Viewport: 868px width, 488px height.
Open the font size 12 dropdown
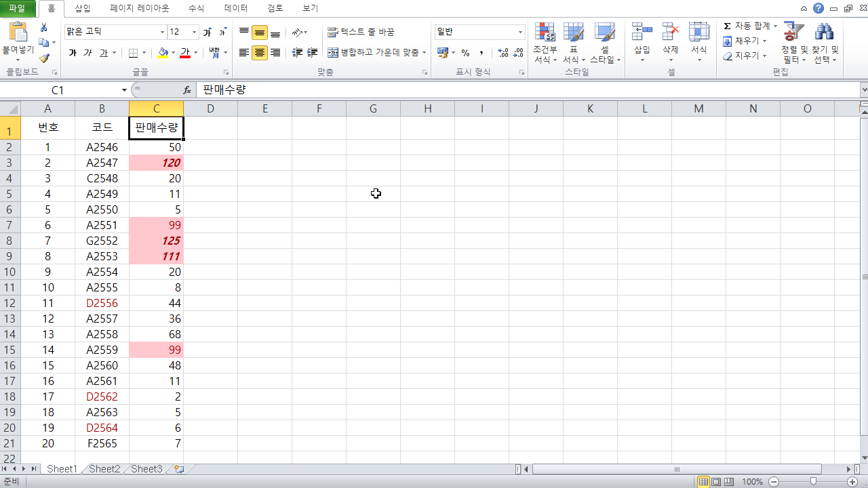click(195, 33)
